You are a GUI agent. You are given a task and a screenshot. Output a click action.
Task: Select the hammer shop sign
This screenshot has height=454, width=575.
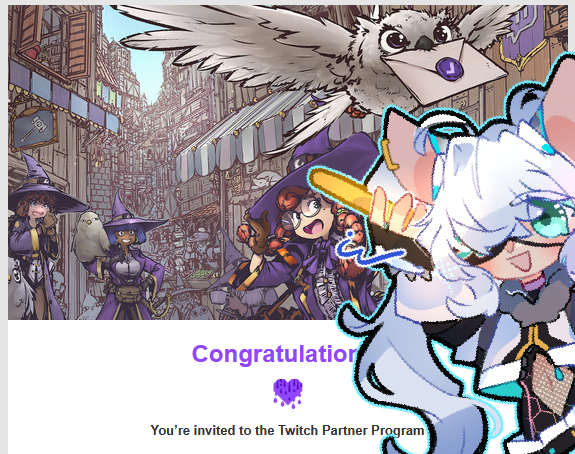pyautogui.click(x=33, y=129)
